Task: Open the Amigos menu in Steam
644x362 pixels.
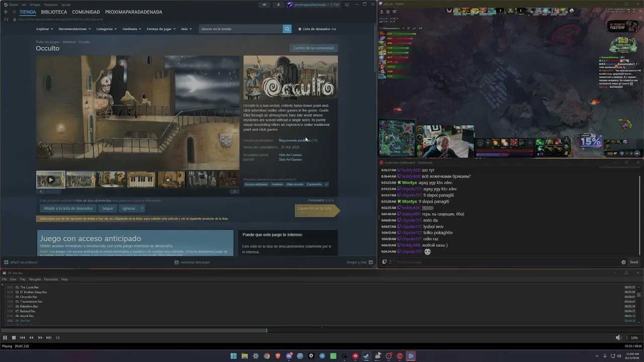Action: pos(35,5)
